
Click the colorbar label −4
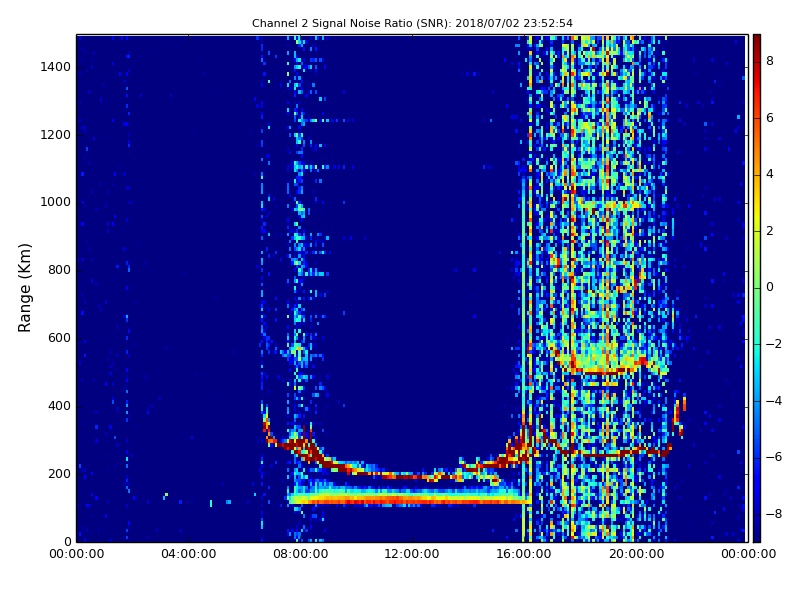(x=774, y=401)
